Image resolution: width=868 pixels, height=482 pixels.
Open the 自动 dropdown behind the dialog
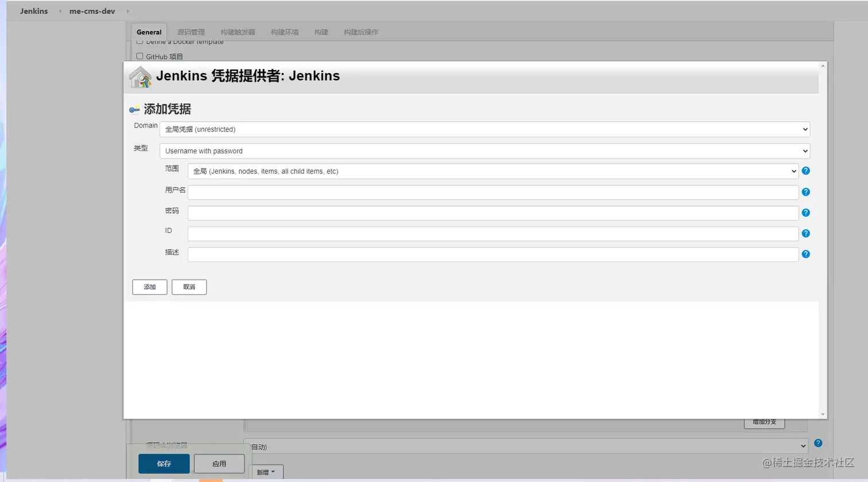[x=526, y=446]
